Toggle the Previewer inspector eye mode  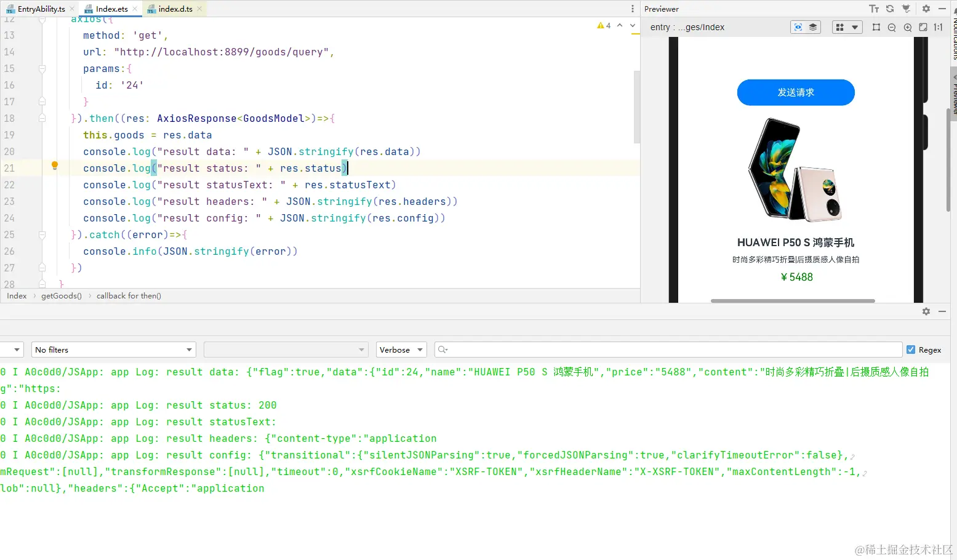(798, 27)
